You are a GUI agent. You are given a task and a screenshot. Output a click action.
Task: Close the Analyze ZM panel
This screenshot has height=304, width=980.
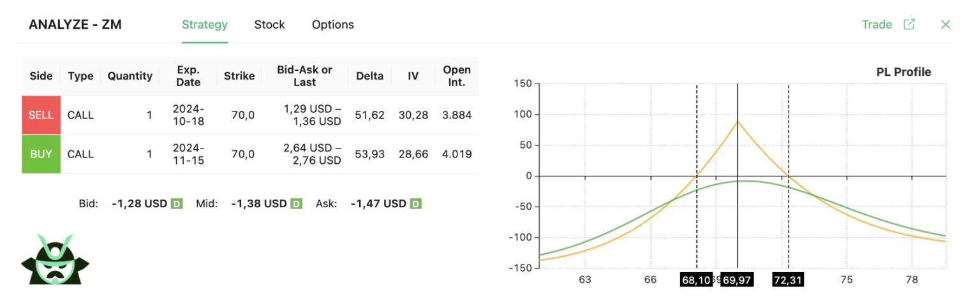[946, 24]
